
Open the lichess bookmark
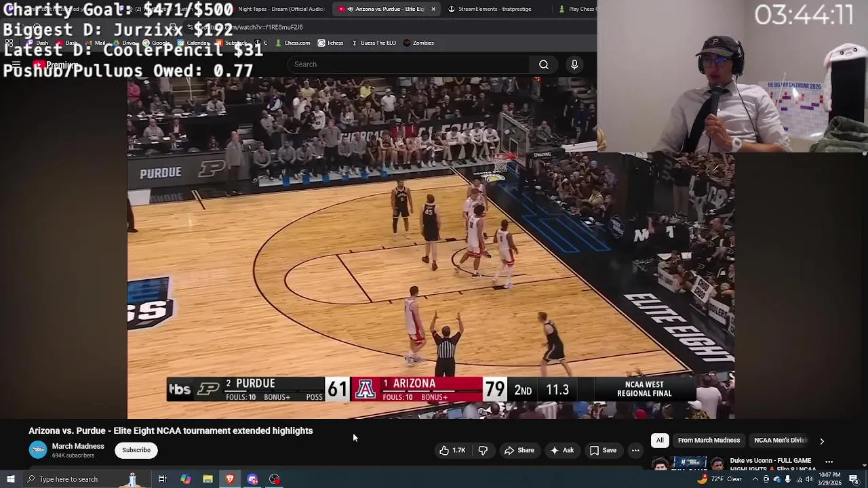pyautogui.click(x=331, y=43)
